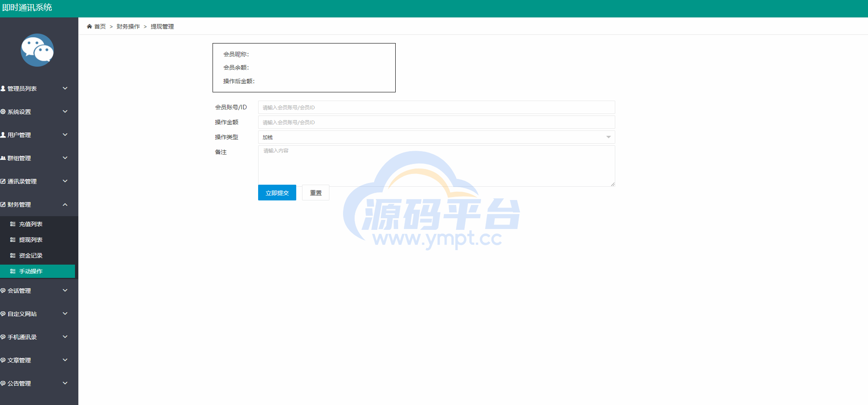Viewport: 868px width, 405px height.
Task: Click the list icon beside 充值列表
Action: 13,224
